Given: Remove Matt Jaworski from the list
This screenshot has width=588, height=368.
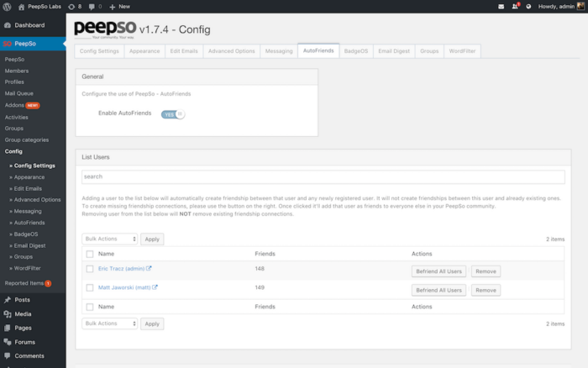Looking at the screenshot, I should coord(486,290).
